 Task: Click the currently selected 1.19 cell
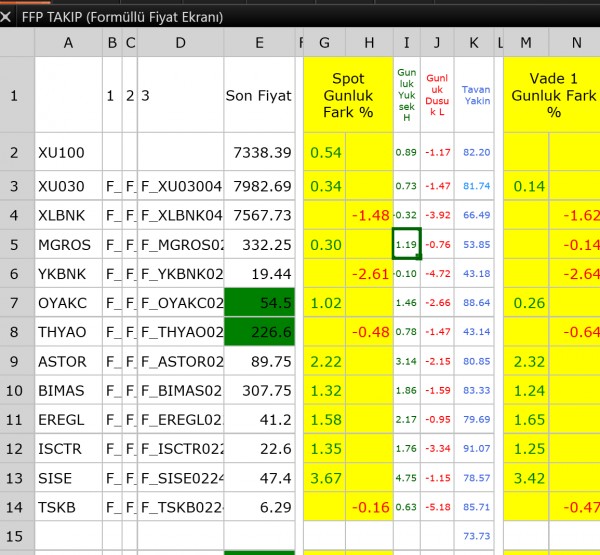[407, 244]
